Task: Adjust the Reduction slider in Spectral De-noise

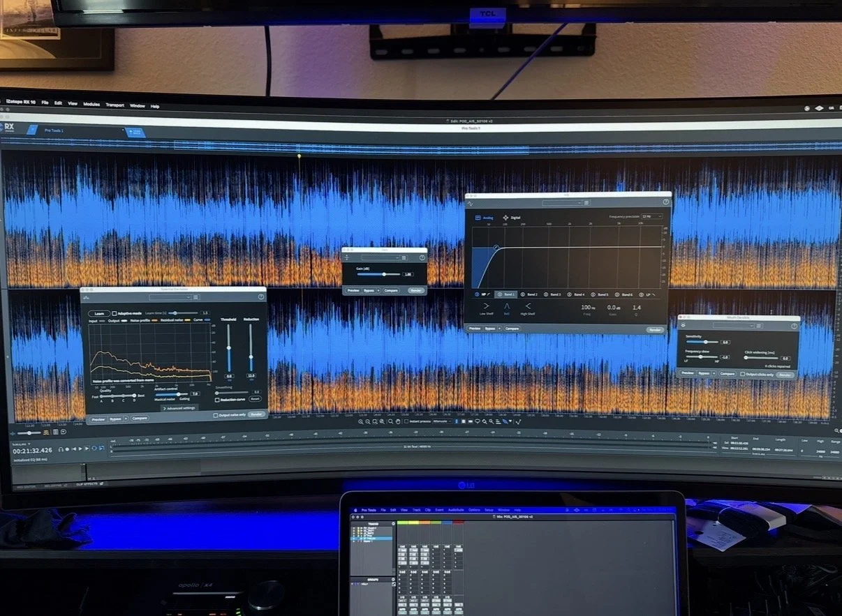Action: pos(251,348)
